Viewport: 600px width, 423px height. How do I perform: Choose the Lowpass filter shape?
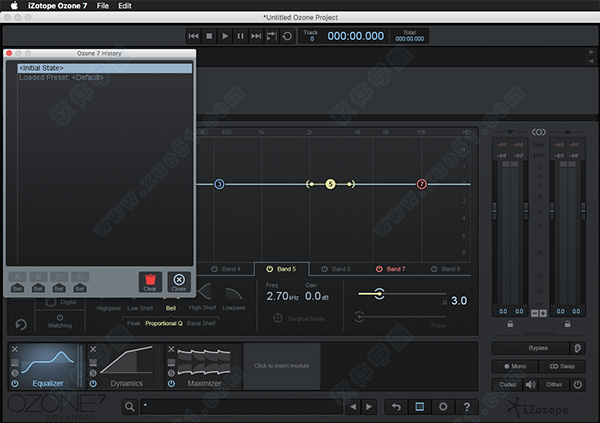tap(233, 299)
